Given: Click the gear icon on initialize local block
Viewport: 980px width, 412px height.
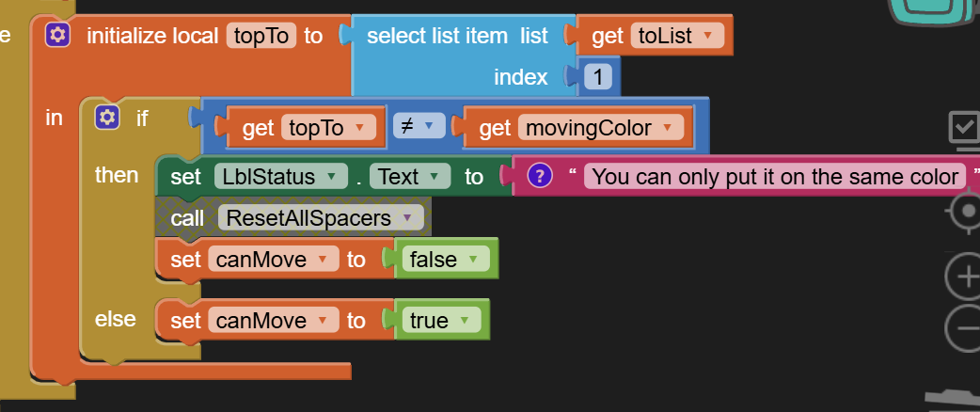Looking at the screenshot, I should pos(57,36).
